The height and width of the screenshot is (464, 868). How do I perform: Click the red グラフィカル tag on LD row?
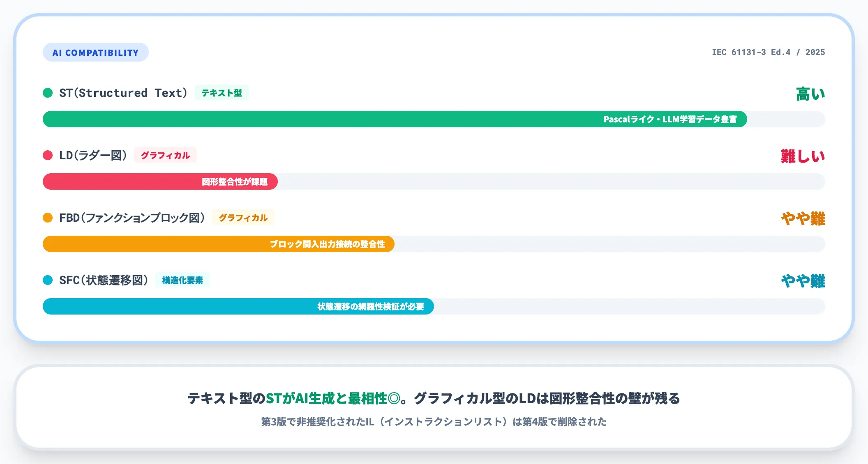[165, 155]
